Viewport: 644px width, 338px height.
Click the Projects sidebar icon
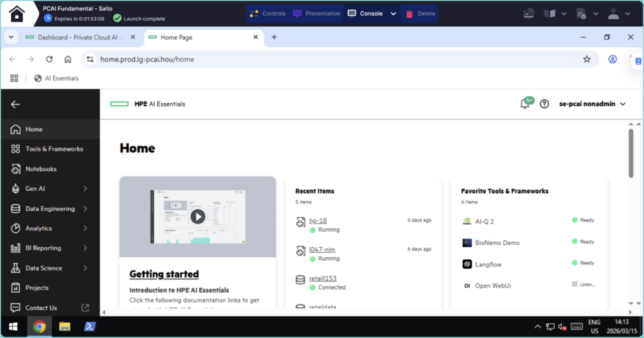click(x=16, y=288)
